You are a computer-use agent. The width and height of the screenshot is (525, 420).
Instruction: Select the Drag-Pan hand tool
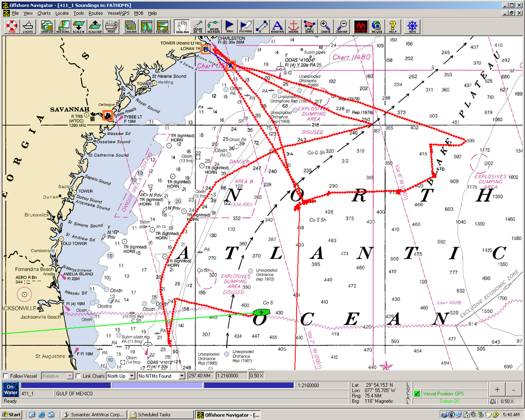[182, 27]
